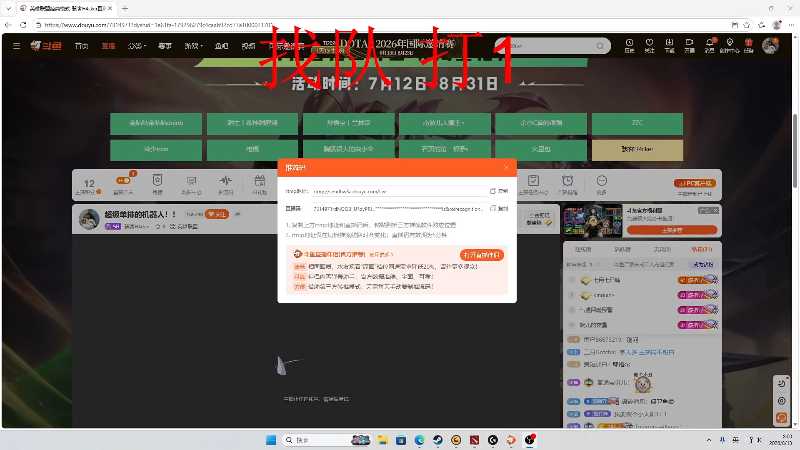Click the share arrow next to 关注

pyautogui.click(x=237, y=214)
